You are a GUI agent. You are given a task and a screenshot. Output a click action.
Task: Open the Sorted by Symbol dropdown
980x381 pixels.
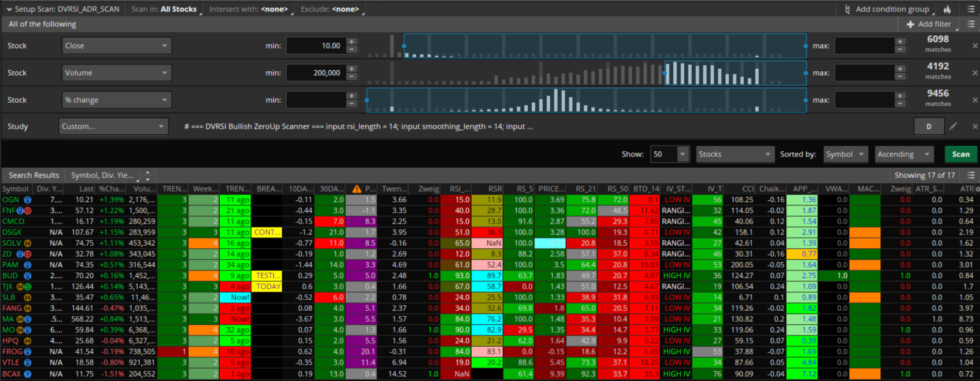click(x=845, y=154)
